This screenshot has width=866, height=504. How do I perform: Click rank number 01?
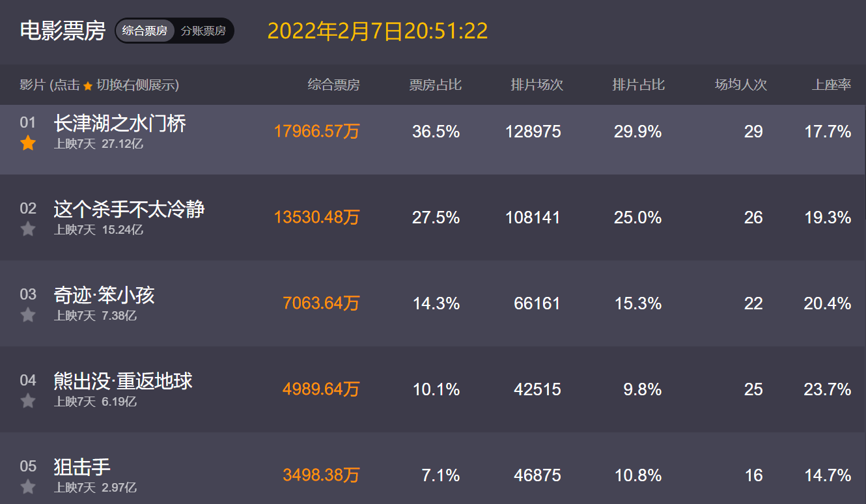28,122
